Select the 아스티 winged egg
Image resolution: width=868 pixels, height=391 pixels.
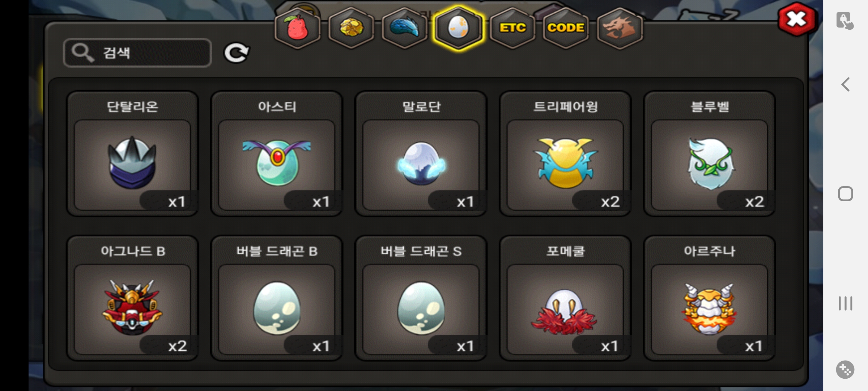tap(277, 154)
